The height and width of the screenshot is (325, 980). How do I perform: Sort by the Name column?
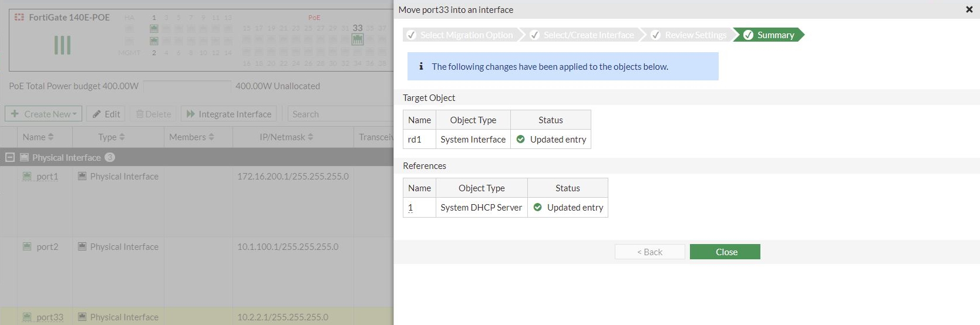point(38,137)
